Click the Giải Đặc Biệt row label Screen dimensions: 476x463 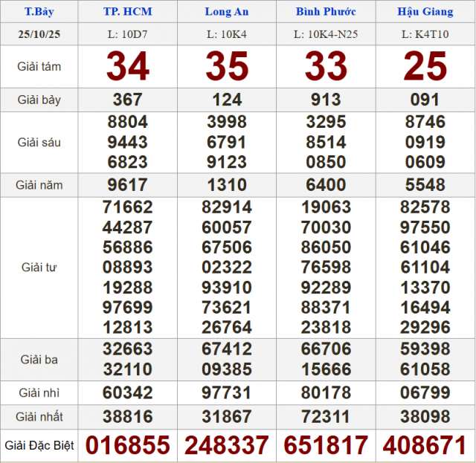[x=39, y=446]
